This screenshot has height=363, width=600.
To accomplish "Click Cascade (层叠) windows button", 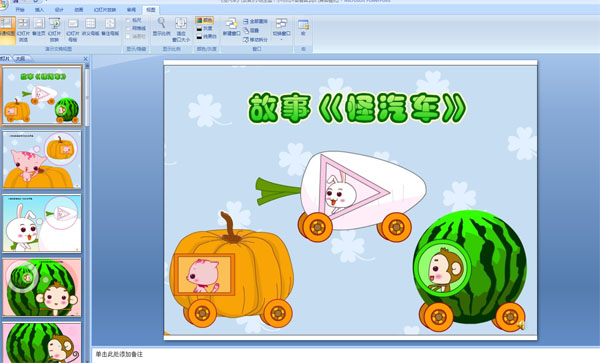I will click(x=251, y=30).
